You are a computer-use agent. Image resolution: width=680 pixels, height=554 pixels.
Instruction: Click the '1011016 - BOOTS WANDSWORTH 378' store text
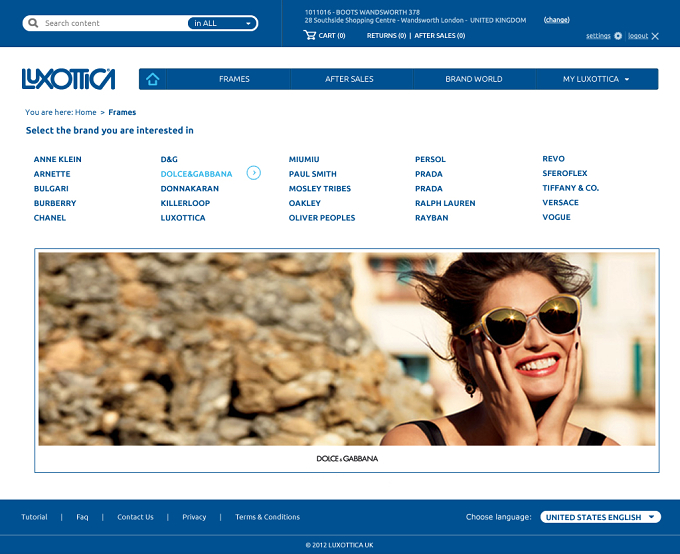[x=362, y=12]
